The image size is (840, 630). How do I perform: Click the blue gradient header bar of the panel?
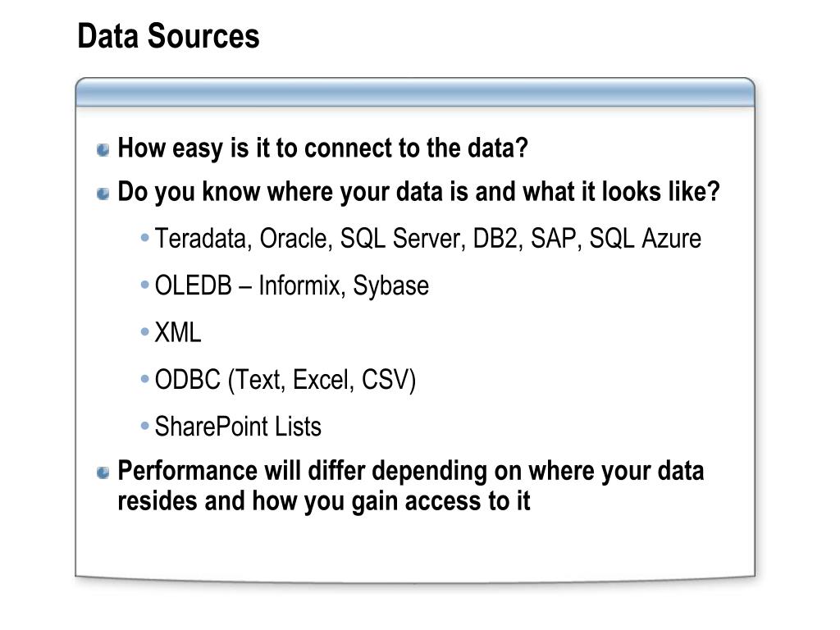tap(415, 92)
